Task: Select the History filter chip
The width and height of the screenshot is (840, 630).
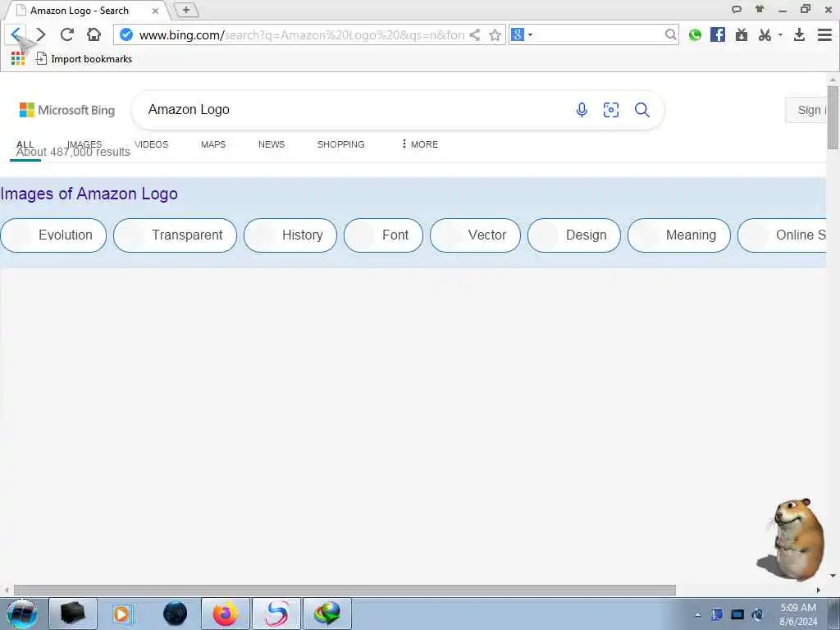Action: [290, 235]
